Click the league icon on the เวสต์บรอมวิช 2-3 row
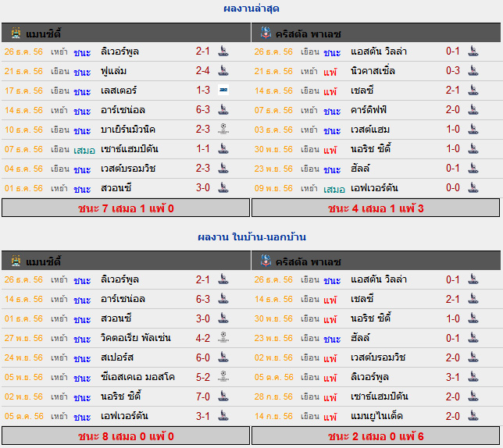The image size is (503, 448). pyautogui.click(x=223, y=169)
